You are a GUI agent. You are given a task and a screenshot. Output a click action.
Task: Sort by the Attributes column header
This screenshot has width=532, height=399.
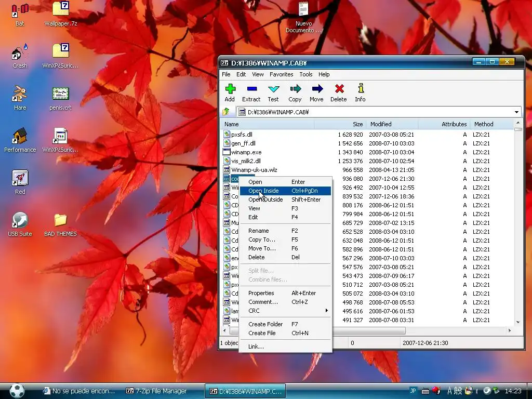444,124
